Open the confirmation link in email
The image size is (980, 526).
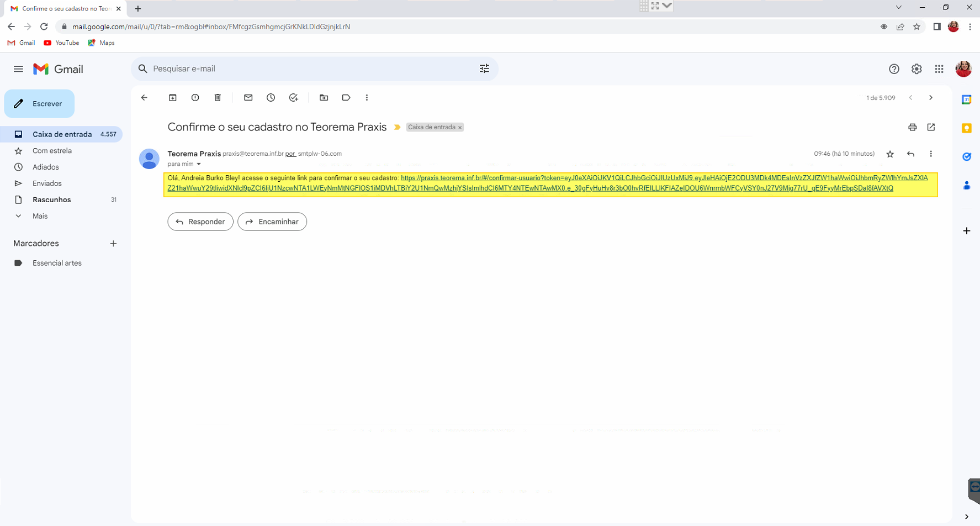click(x=548, y=183)
